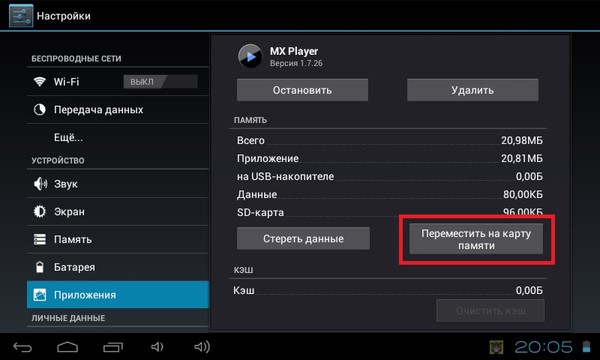The width and height of the screenshot is (600, 360).
Task: Select the Экран display item
Action: point(118,212)
